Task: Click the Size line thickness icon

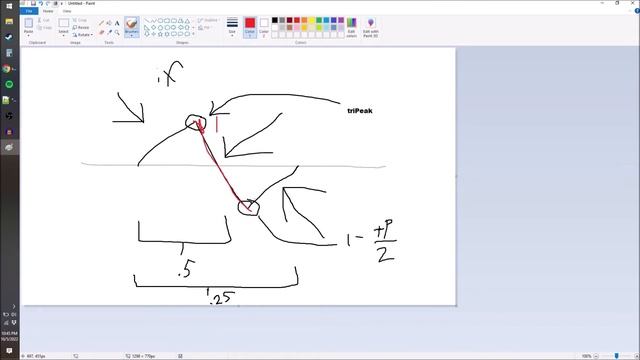Action: [232, 22]
